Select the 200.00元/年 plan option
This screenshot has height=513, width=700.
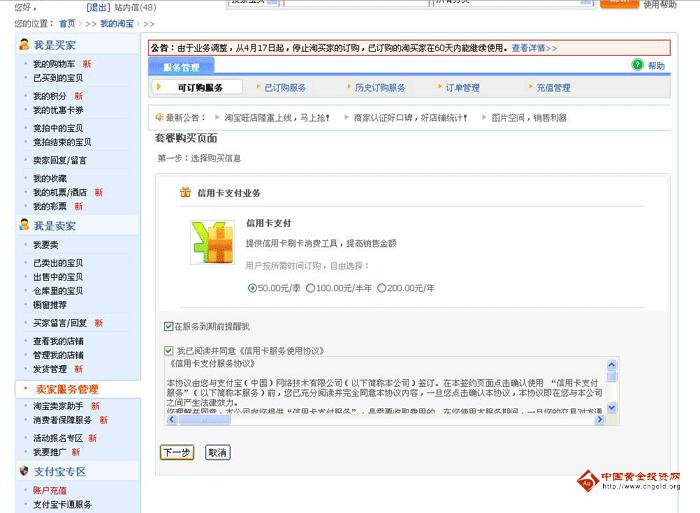click(x=382, y=288)
